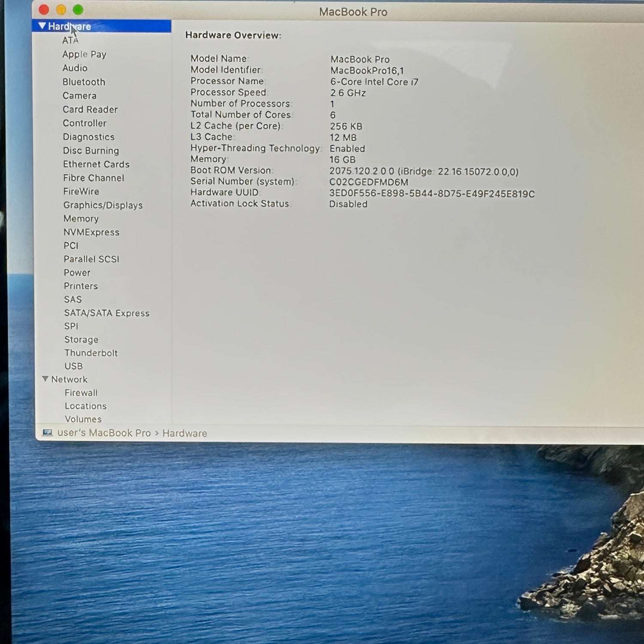
Task: Select Controller in the sidebar
Action: (x=85, y=123)
